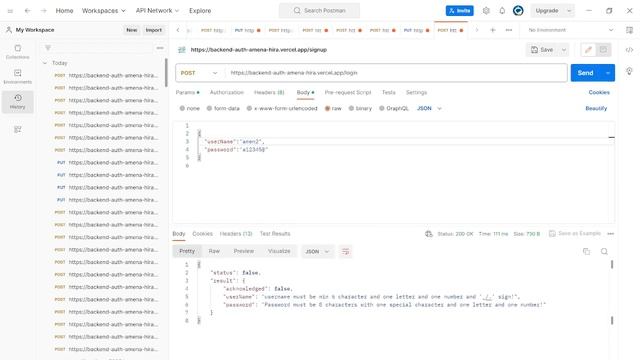
Task: Open the Send options arrow
Action: [x=608, y=73]
